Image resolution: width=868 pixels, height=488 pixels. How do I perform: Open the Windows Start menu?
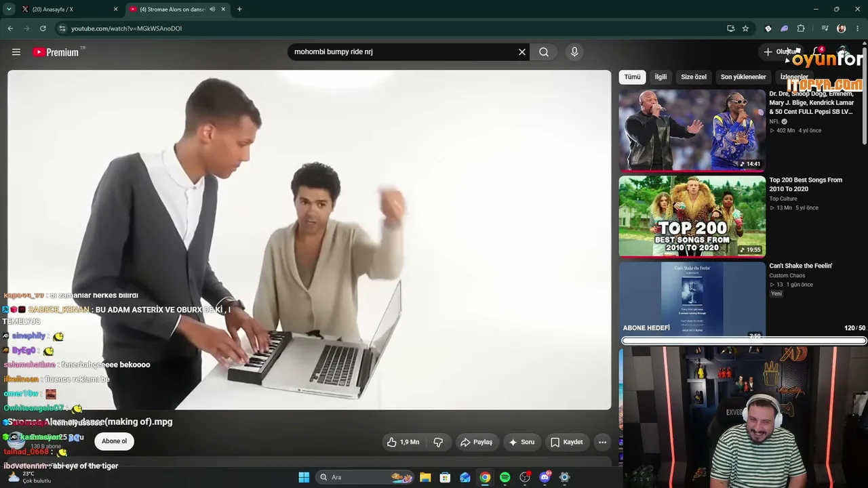point(304,477)
